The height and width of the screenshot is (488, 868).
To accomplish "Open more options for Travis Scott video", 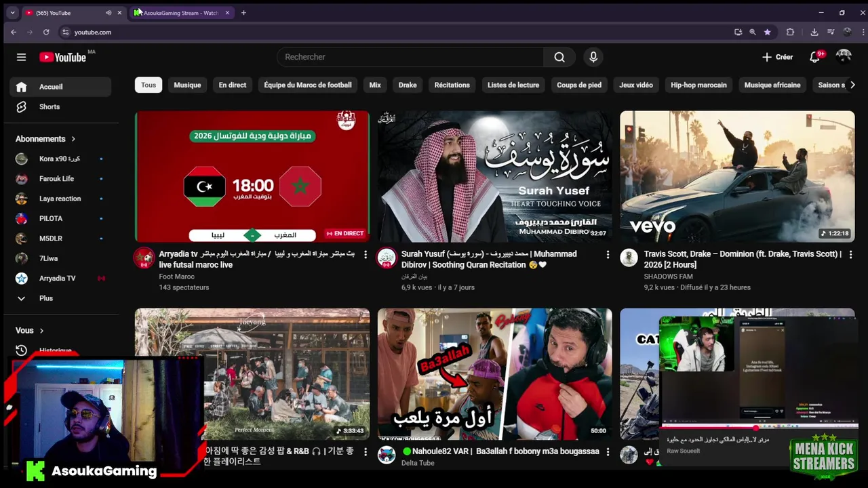I will (x=850, y=255).
